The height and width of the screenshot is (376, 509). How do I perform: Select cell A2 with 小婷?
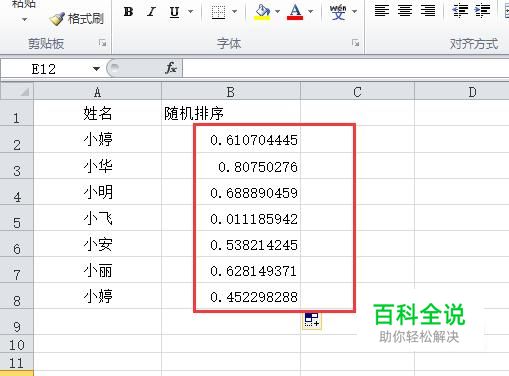pos(97,139)
